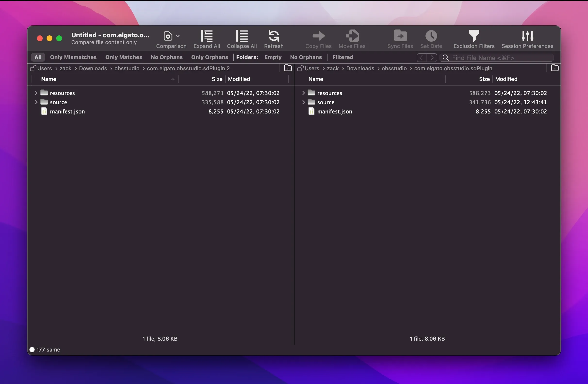The height and width of the screenshot is (384, 588).
Task: Start Sync Files
Action: [400, 39]
